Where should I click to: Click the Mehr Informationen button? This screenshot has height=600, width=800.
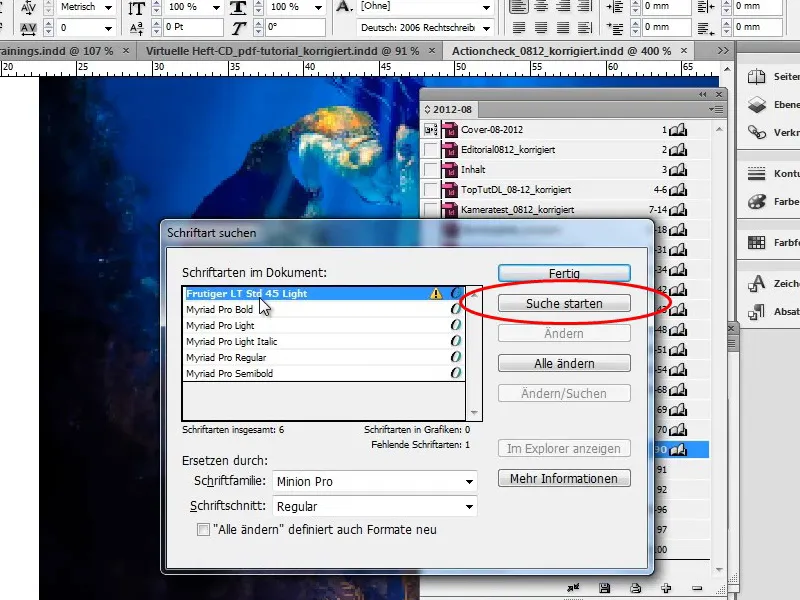tap(564, 479)
